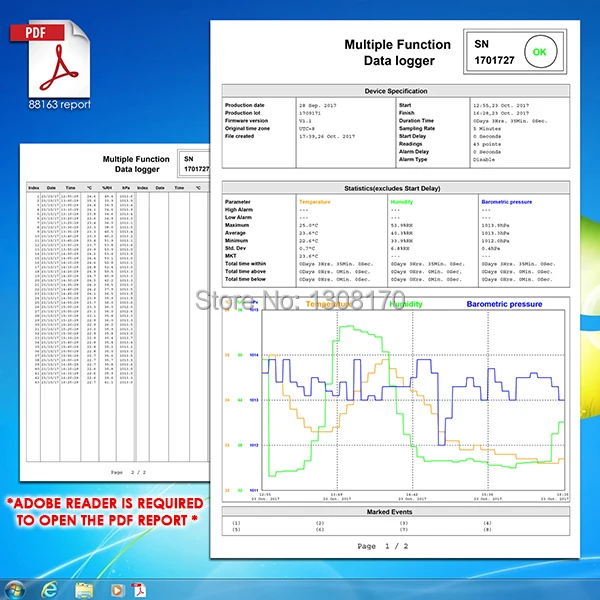Select the "Production date" label
The image size is (600, 600).
pyautogui.click(x=245, y=105)
